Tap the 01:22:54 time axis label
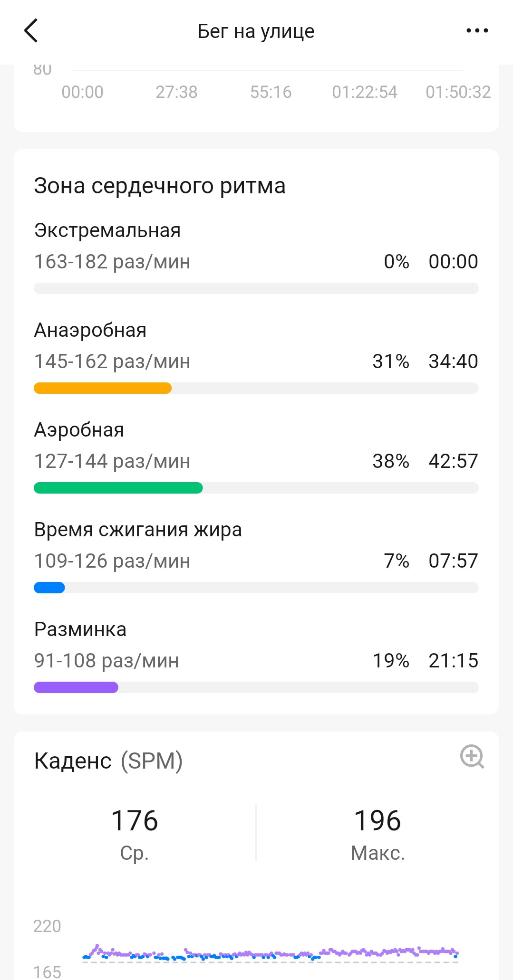This screenshot has height=980, width=513. pos(365,92)
